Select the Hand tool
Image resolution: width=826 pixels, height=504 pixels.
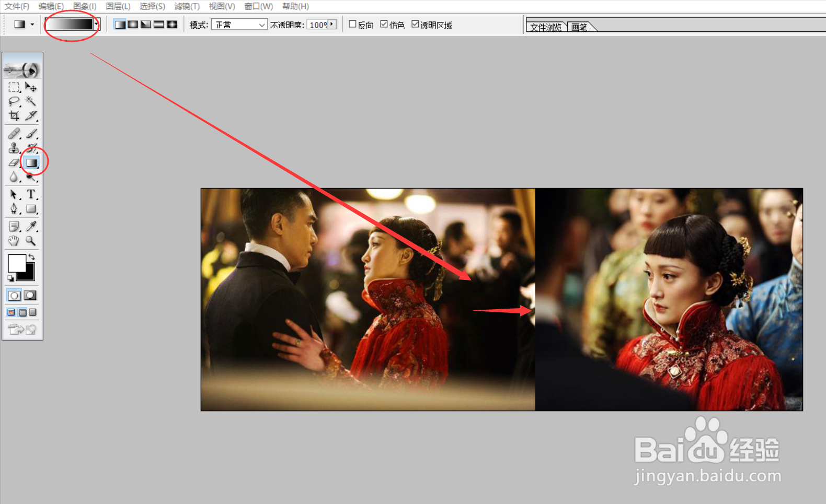14,241
